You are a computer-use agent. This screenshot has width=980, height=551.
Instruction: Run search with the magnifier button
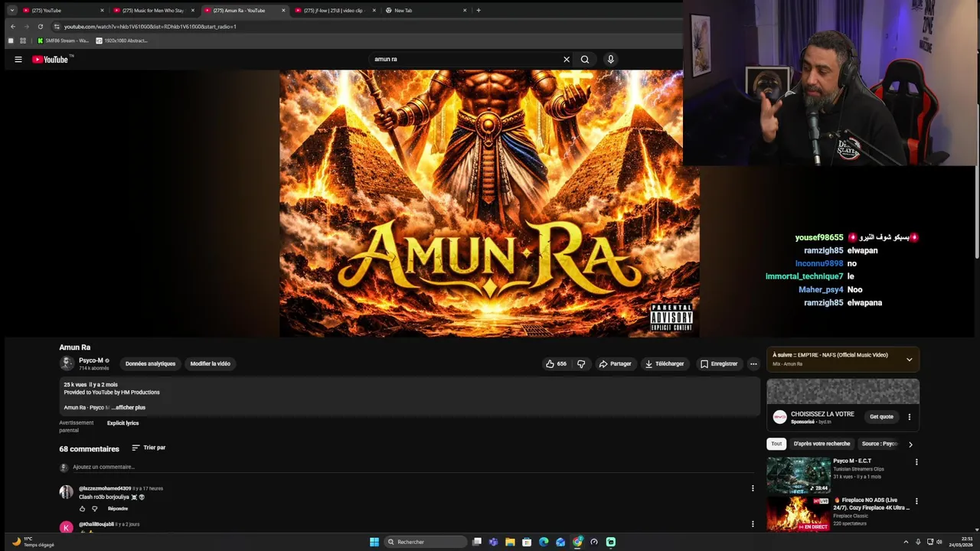585,59
